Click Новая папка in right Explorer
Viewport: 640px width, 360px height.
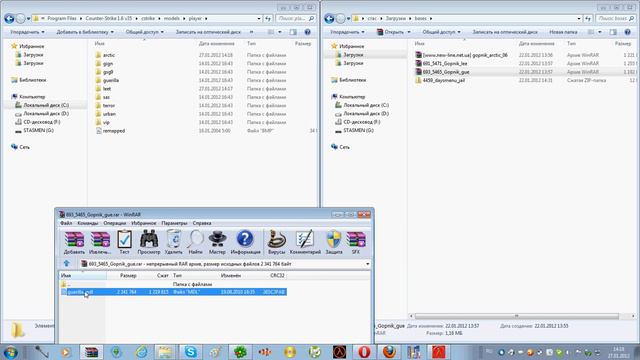click(x=563, y=32)
